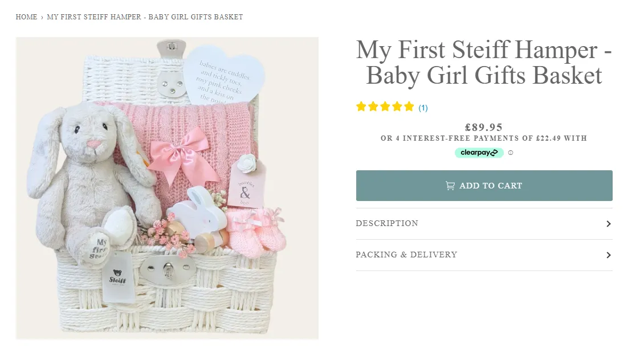Click the third star in the review rating
Image resolution: width=644 pixels, height=361 pixels.
tap(385, 106)
